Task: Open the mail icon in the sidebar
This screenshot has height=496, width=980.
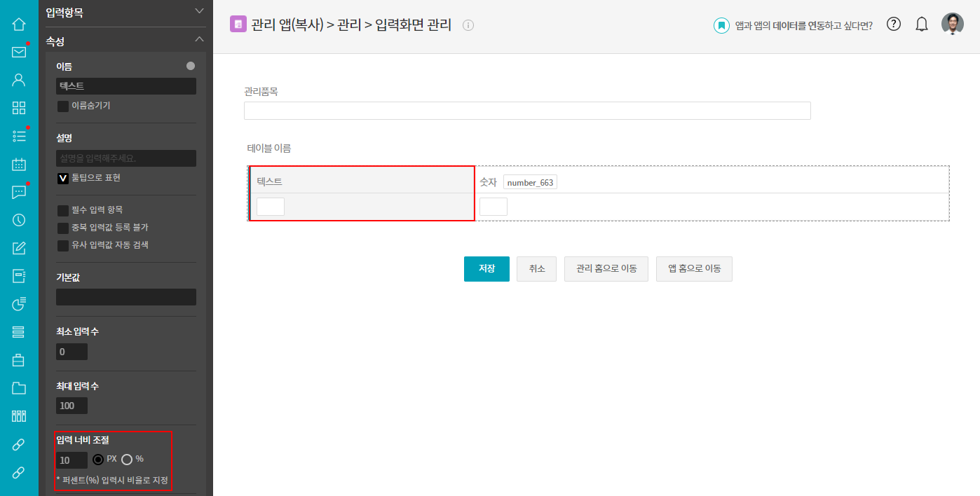Action: coord(19,52)
